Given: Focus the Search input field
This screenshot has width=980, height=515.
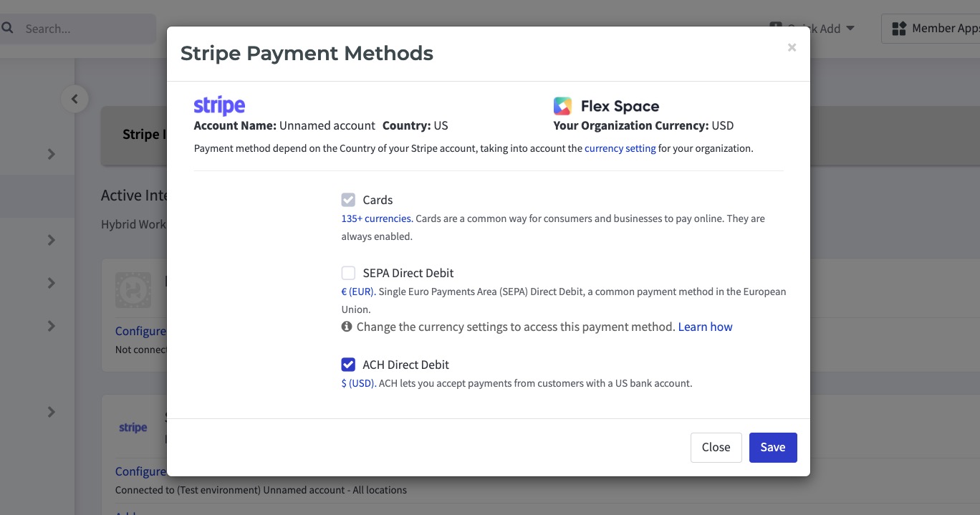Looking at the screenshot, I should tap(78, 29).
